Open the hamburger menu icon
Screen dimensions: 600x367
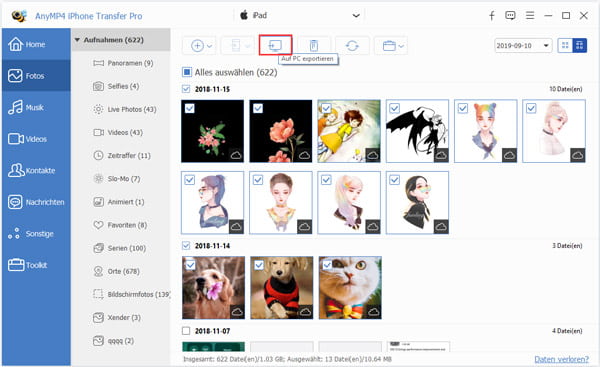[x=530, y=16]
